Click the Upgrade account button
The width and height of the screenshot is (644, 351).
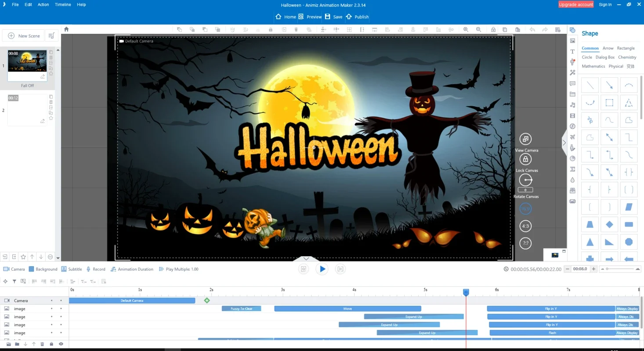click(576, 4)
